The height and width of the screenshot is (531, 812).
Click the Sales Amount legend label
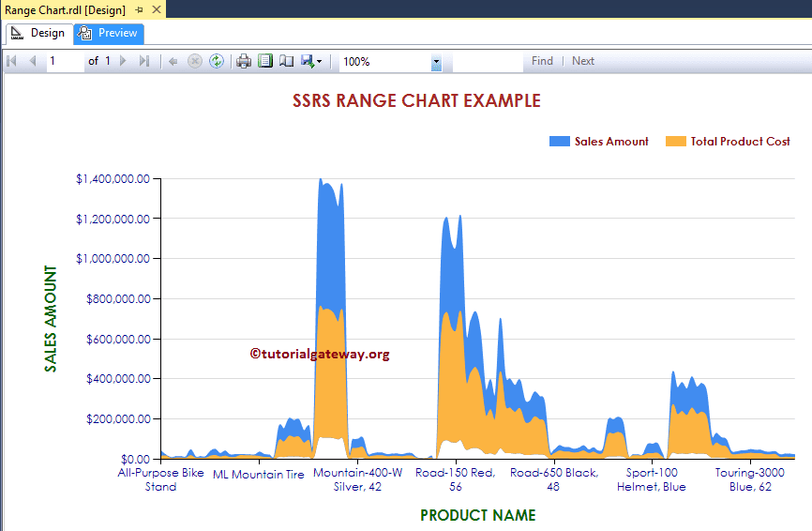[x=611, y=142]
